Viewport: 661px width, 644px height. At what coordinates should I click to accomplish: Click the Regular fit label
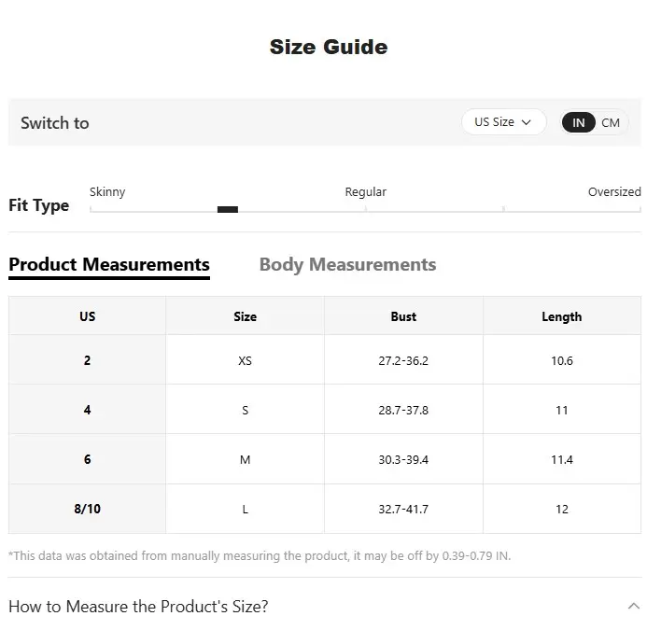pos(365,191)
